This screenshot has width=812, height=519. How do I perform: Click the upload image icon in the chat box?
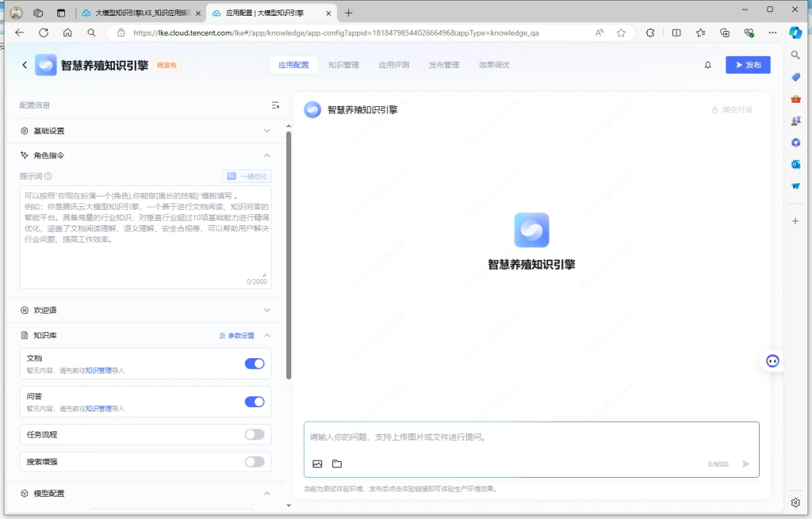click(x=317, y=464)
